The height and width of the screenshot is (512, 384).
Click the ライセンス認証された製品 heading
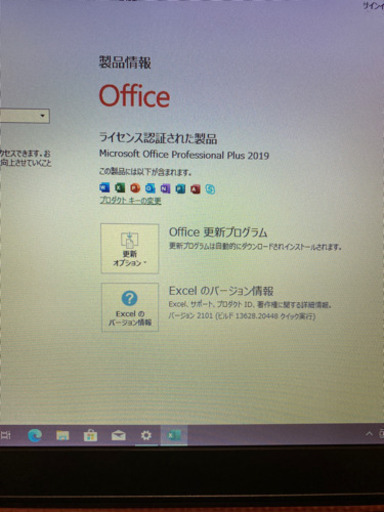158,138
